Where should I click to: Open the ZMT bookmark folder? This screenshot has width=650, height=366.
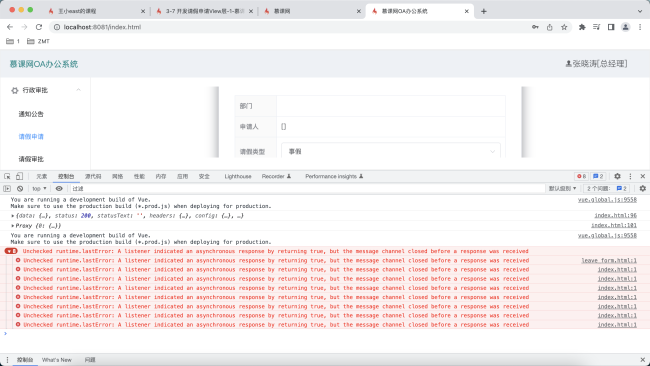tap(38, 41)
